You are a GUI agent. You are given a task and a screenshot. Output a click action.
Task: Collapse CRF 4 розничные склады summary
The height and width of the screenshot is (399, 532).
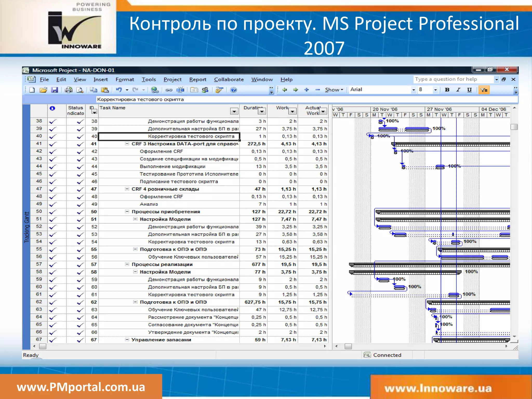point(127,189)
